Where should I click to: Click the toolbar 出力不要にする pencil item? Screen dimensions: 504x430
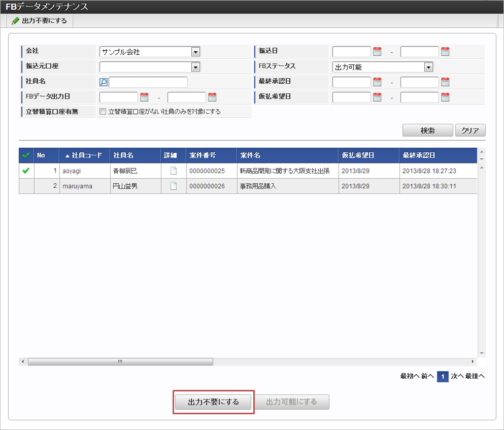pos(40,21)
